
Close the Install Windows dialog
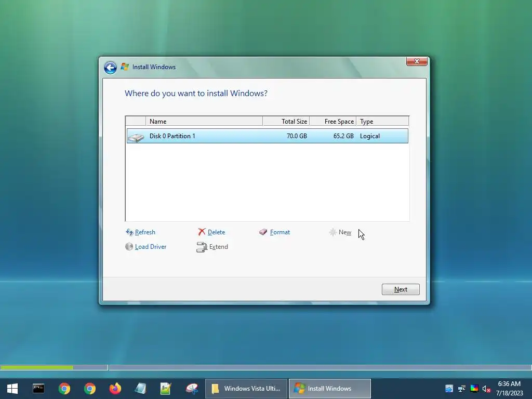pos(417,61)
